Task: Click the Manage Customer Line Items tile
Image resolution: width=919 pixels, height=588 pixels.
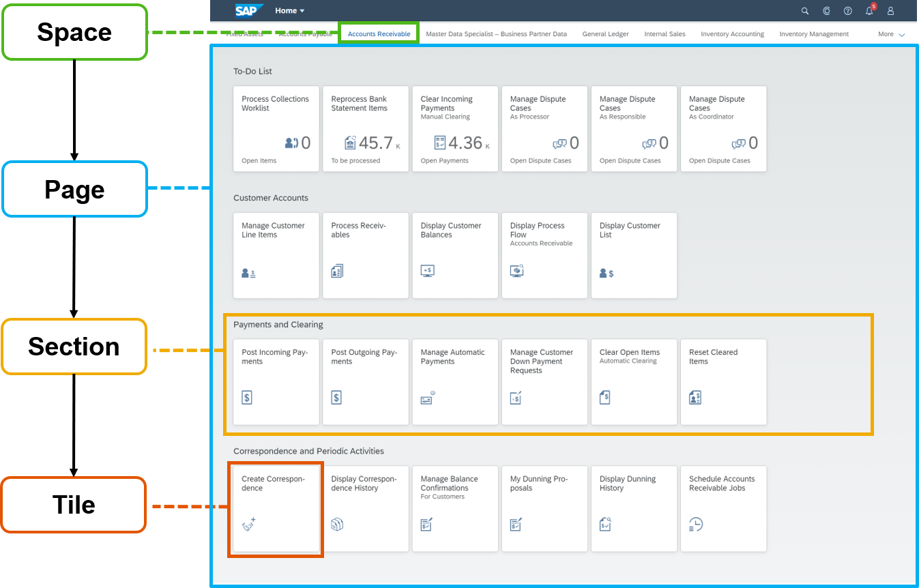Action: click(x=276, y=255)
